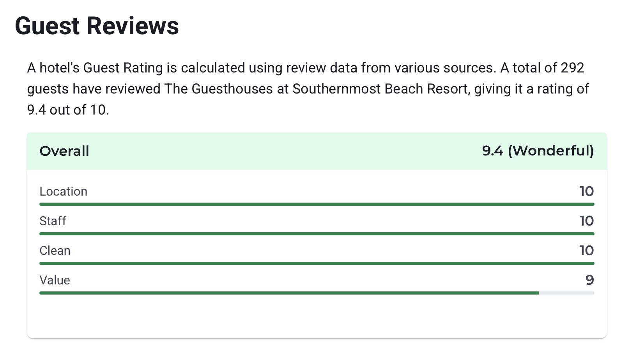Click the 9.4 (Wonderful) score text
The width and height of the screenshot is (644, 360).
pos(538,151)
